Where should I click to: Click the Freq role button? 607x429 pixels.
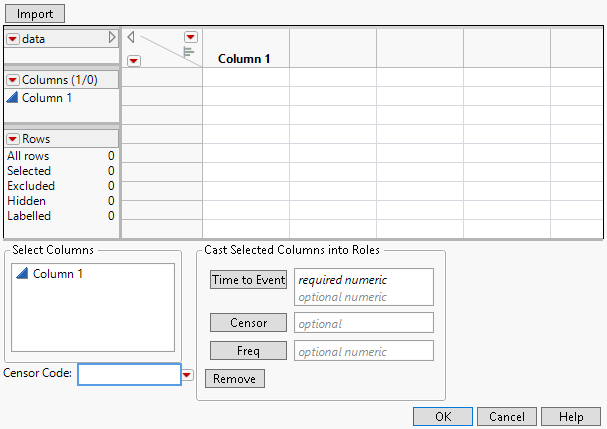click(248, 351)
